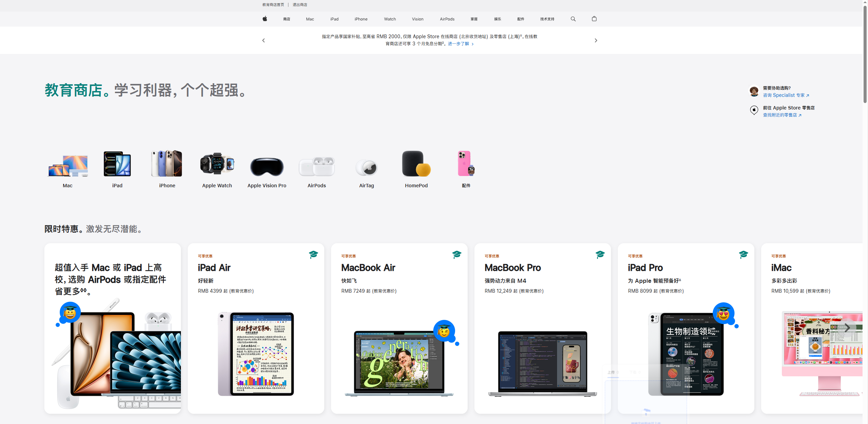Viewport: 868px width, 424px height.
Task: Click the 退出商店 link
Action: coord(300,5)
